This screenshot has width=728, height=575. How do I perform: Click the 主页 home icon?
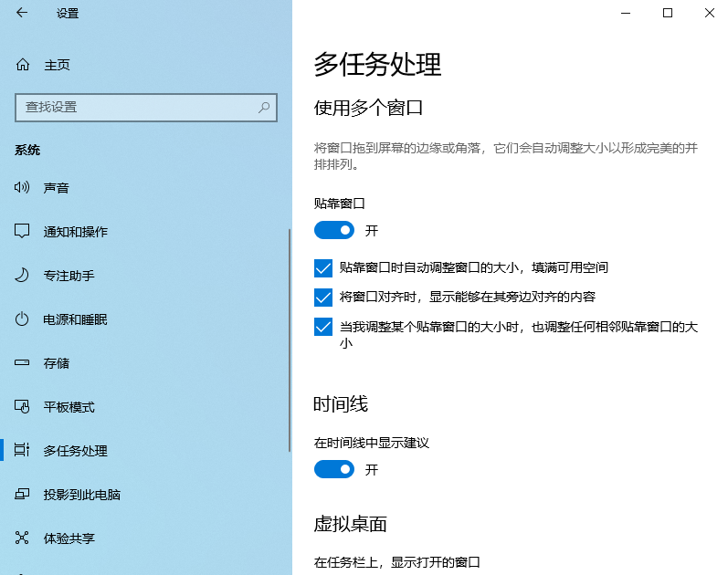coord(23,65)
